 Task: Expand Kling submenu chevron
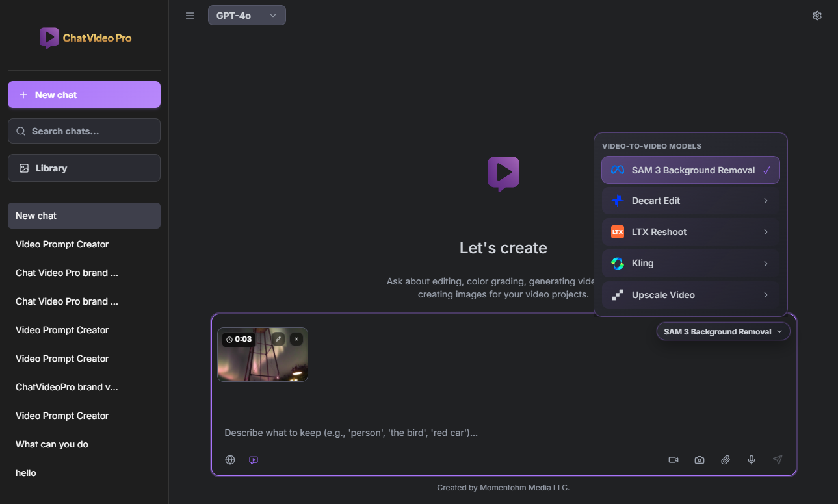(x=766, y=263)
